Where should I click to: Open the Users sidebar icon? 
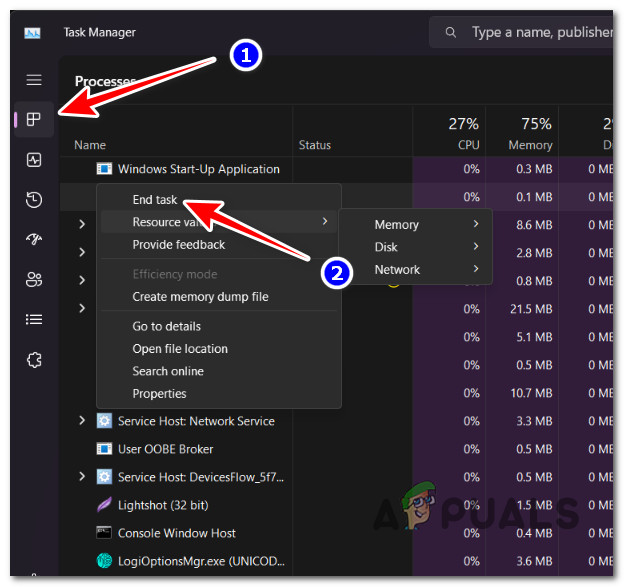coord(34,279)
